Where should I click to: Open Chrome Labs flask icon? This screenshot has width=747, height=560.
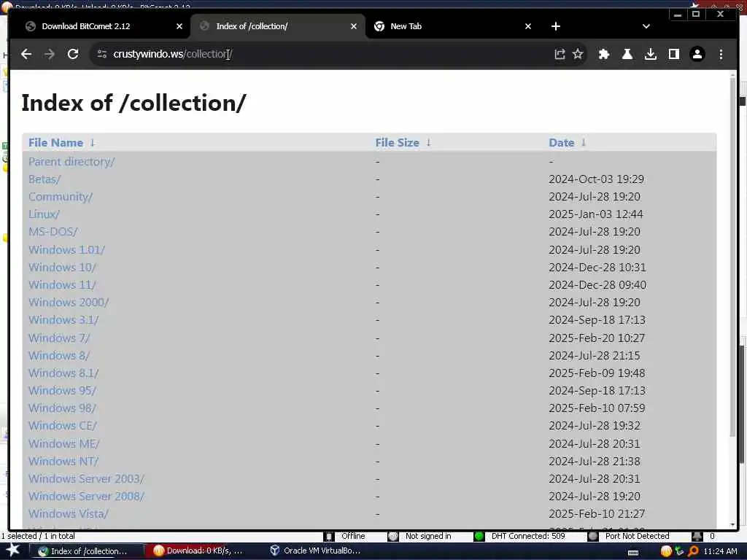tap(627, 54)
